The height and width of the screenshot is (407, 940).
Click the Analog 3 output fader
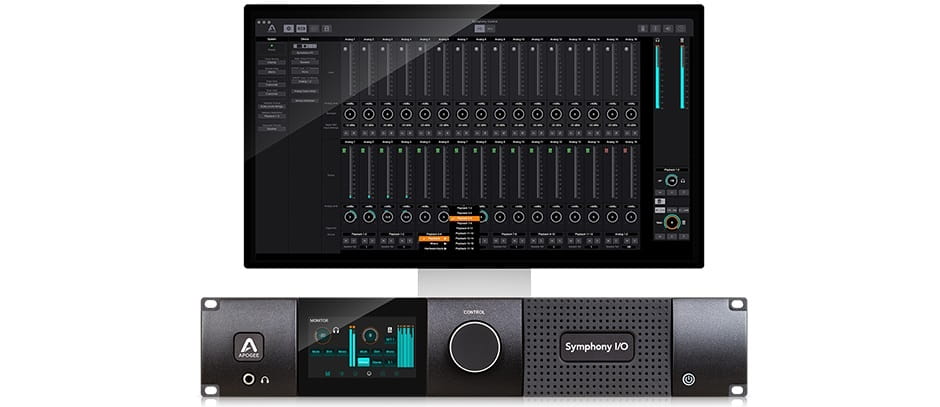388,174
